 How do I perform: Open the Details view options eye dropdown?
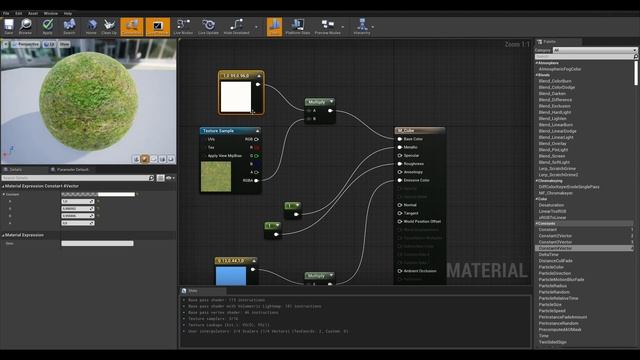pos(170,178)
